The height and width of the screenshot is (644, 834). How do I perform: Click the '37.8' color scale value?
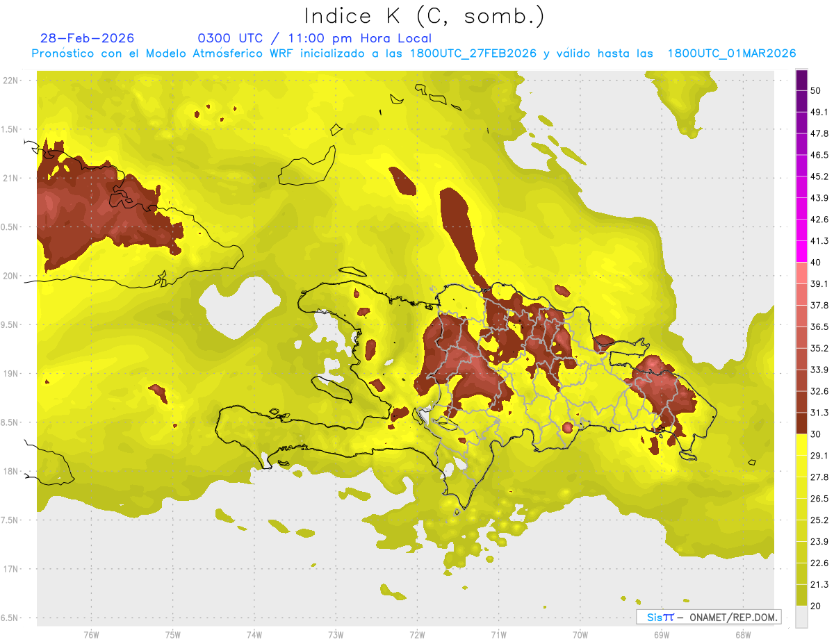pos(819,306)
